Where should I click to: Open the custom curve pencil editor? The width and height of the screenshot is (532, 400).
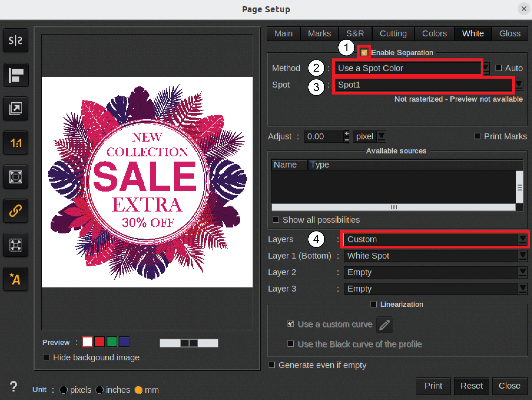385,324
